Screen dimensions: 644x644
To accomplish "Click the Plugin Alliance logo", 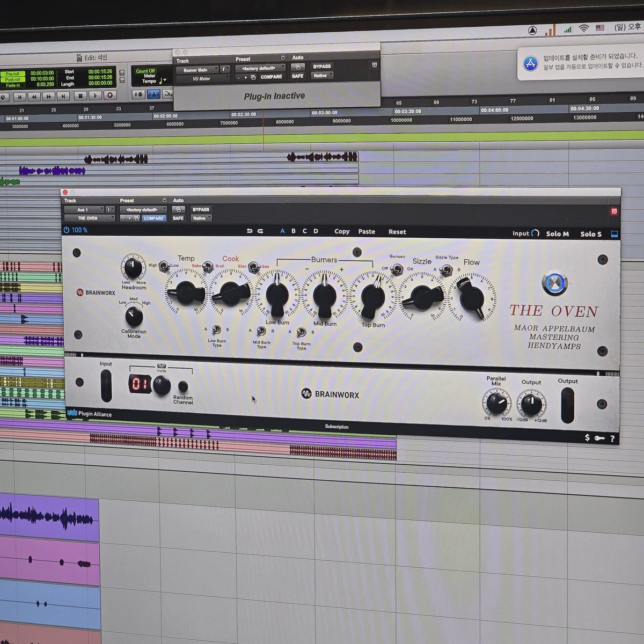I will 89,414.
